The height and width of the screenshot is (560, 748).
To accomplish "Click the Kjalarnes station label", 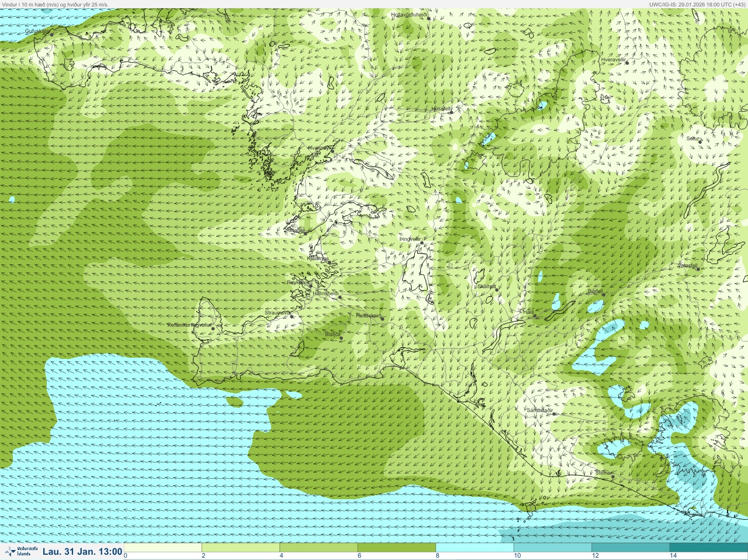I will click(318, 258).
